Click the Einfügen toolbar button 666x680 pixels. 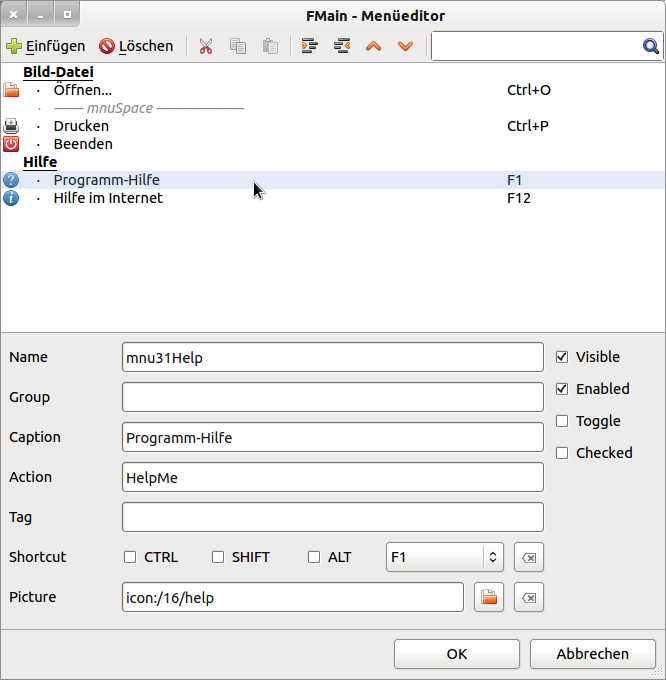(46, 46)
